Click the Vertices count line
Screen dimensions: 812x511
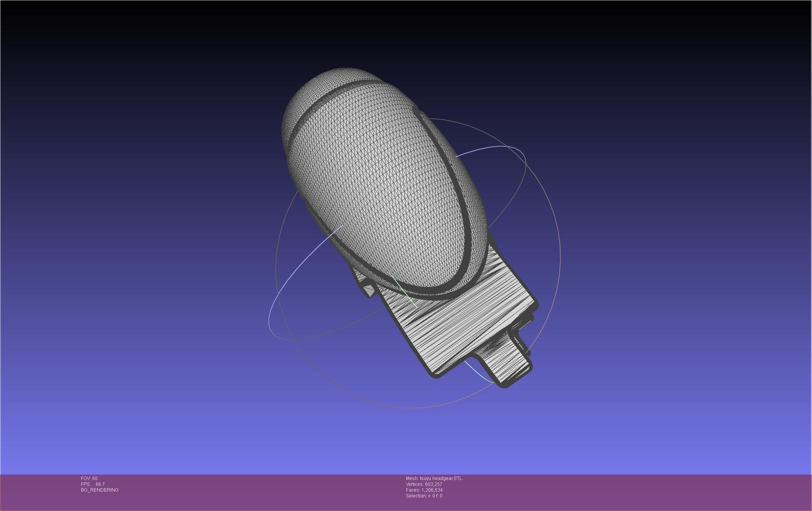[424, 484]
